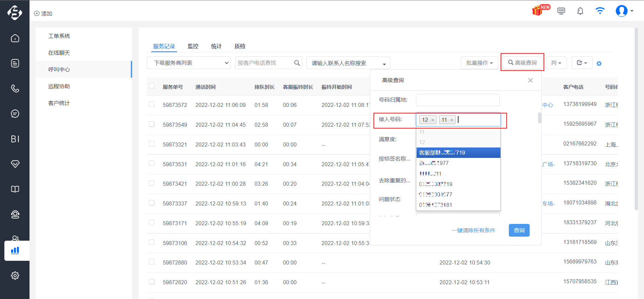644x299 pixels.
Task: Toggle the select-all checkbox in table header
Action: [152, 86]
